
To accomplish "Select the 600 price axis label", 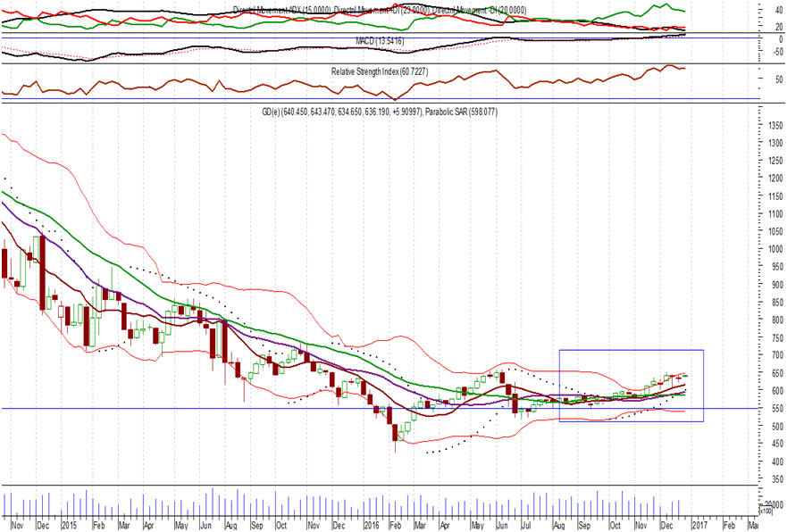I will point(777,391).
